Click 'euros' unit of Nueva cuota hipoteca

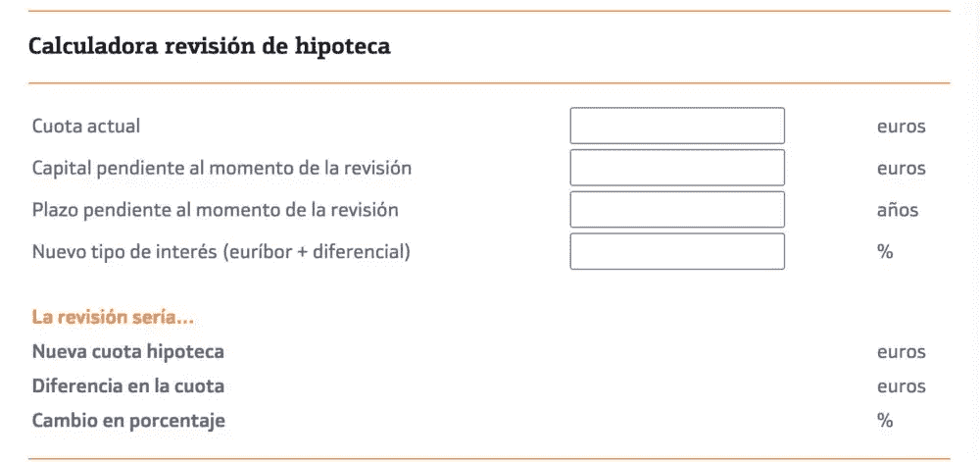click(x=901, y=352)
